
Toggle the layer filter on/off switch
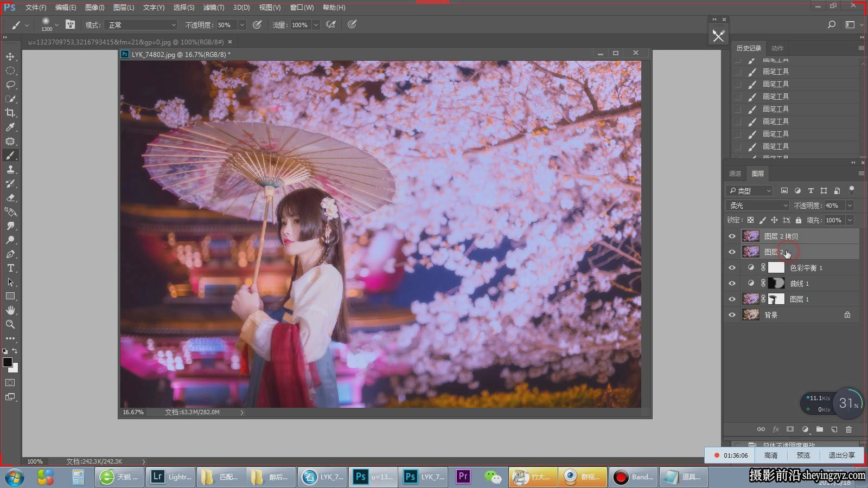pyautogui.click(x=852, y=190)
